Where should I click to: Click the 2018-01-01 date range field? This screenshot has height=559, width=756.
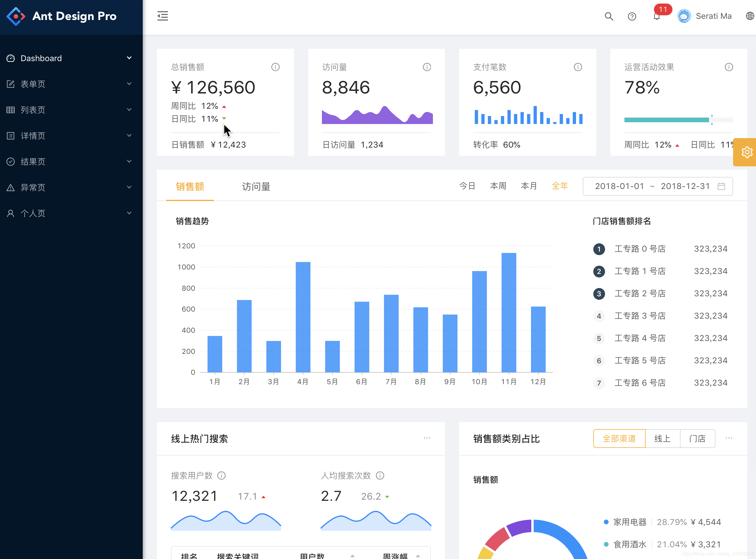[x=619, y=186]
